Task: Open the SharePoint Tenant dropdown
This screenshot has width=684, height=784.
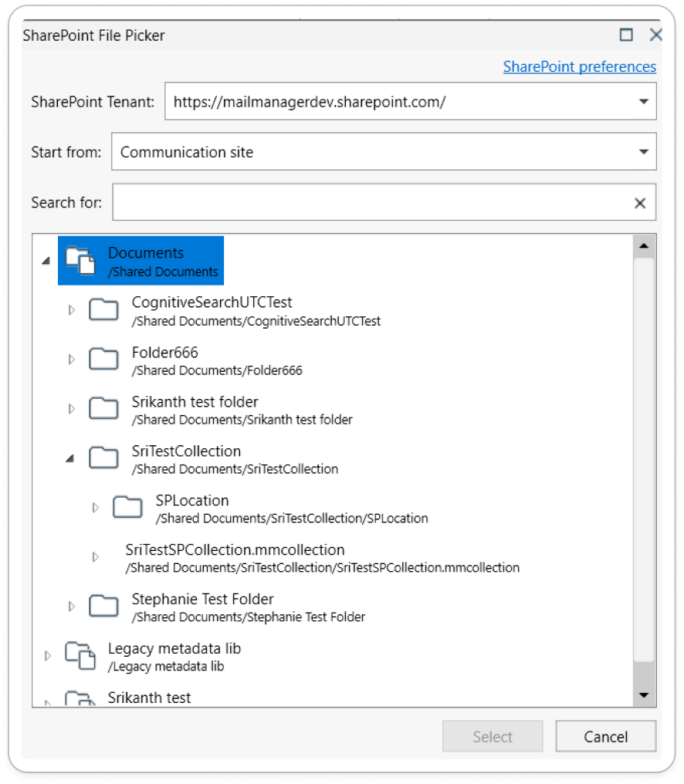Action: click(643, 102)
